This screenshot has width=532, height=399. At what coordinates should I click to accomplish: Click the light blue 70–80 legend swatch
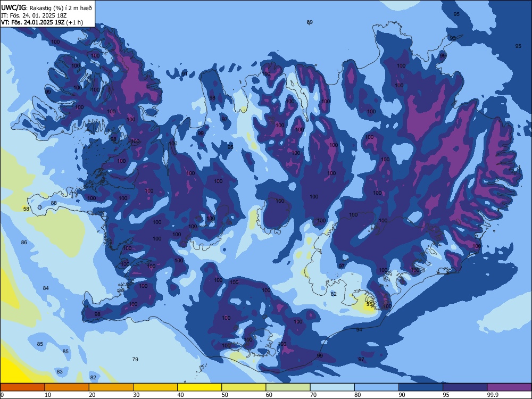tap(332, 387)
